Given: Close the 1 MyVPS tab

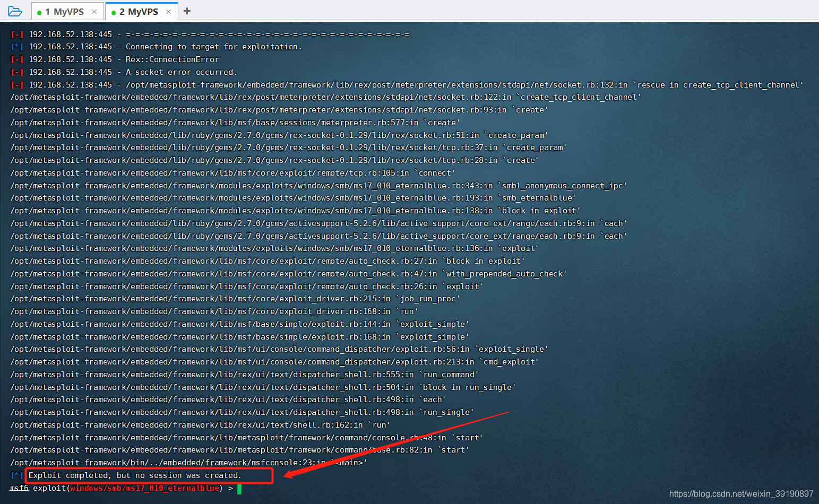Looking at the screenshot, I should tap(94, 12).
